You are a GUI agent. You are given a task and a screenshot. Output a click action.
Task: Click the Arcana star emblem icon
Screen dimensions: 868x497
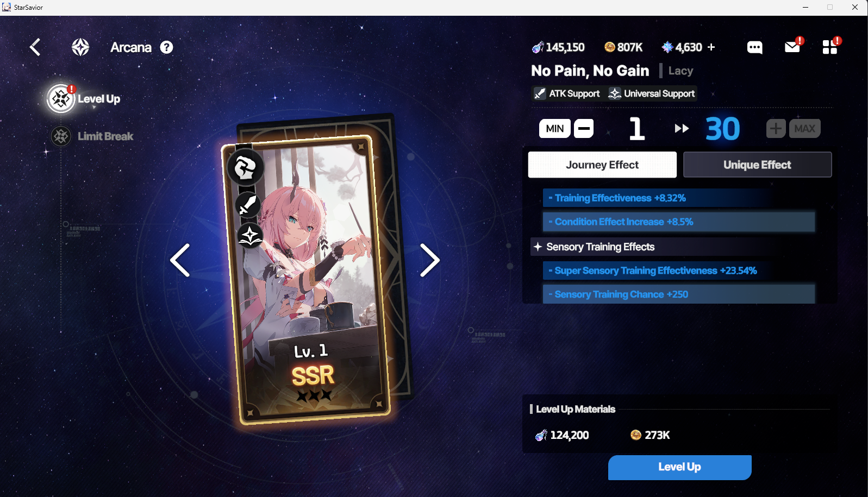[80, 47]
